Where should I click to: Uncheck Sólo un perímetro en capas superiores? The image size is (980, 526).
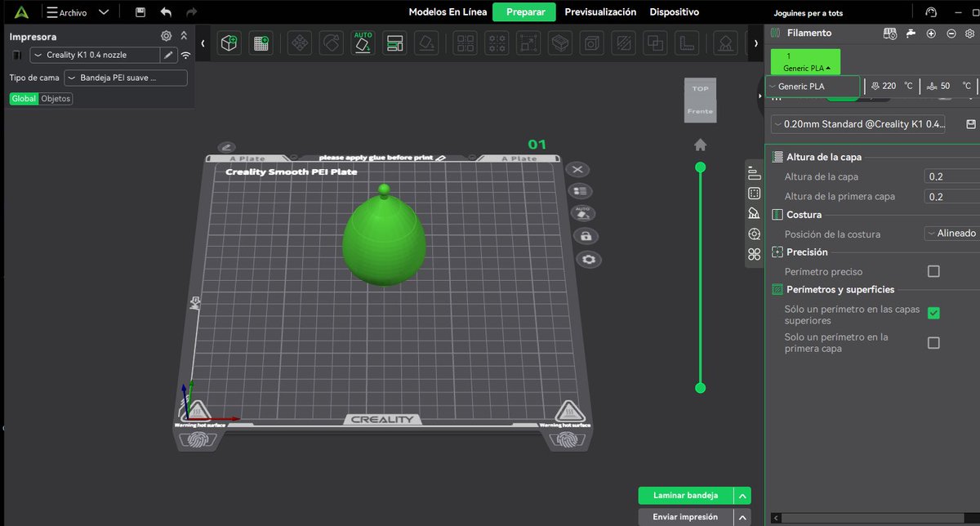click(933, 313)
